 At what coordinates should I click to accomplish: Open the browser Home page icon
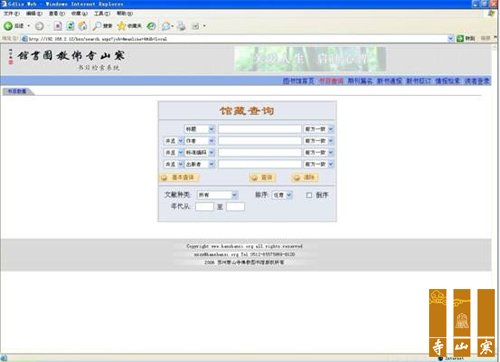click(x=83, y=26)
